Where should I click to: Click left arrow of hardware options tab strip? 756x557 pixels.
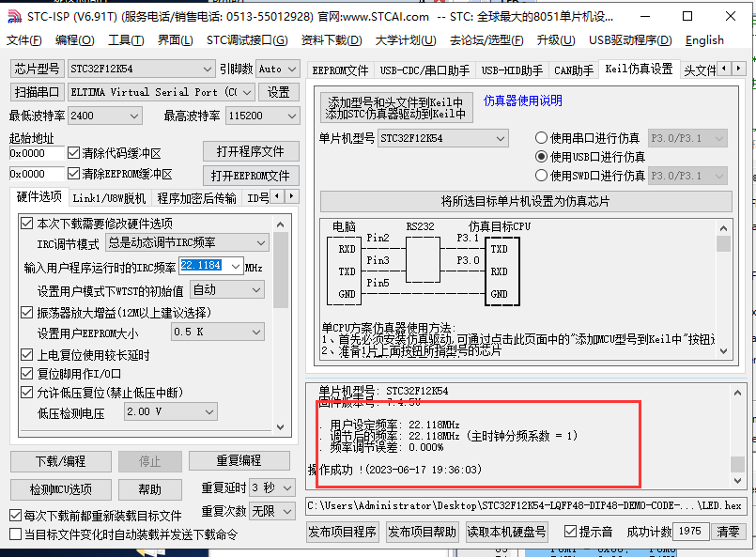[277, 196]
